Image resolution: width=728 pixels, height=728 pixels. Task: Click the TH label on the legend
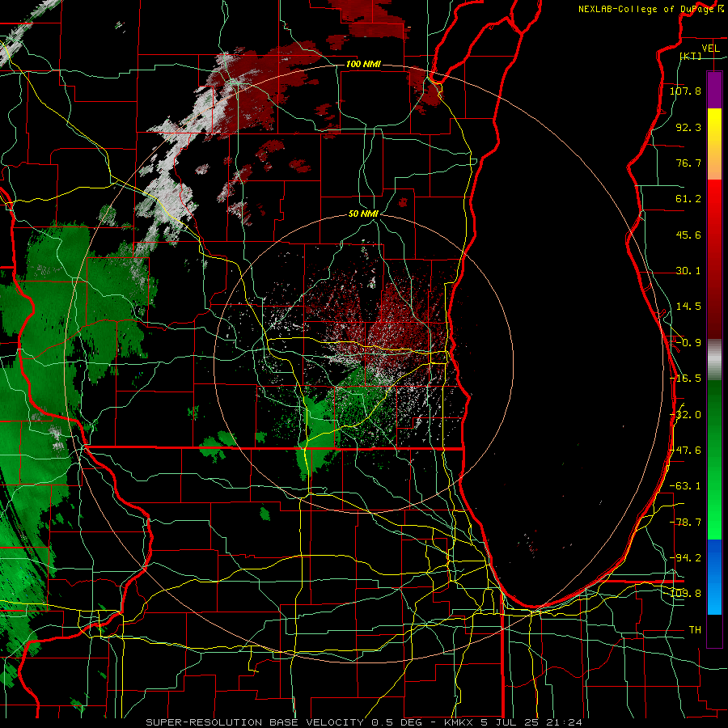pyautogui.click(x=695, y=630)
